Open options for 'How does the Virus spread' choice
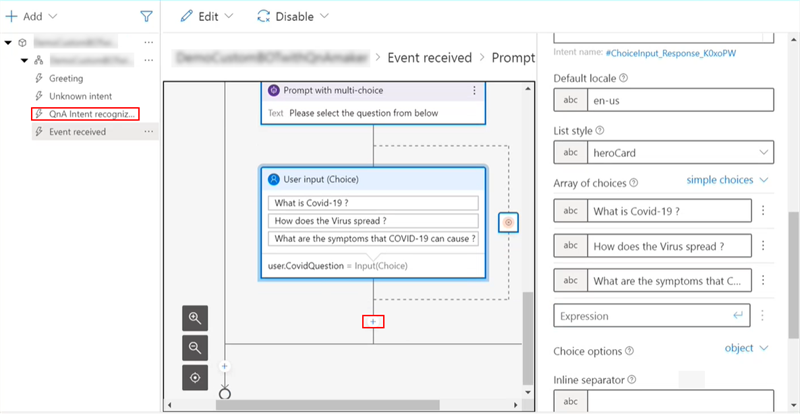 coord(763,246)
